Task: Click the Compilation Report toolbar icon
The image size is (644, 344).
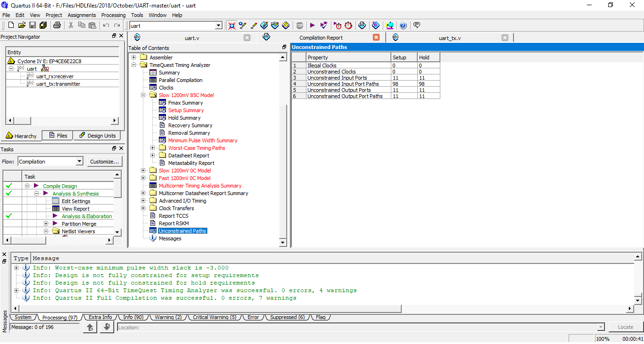Action: pyautogui.click(x=362, y=25)
